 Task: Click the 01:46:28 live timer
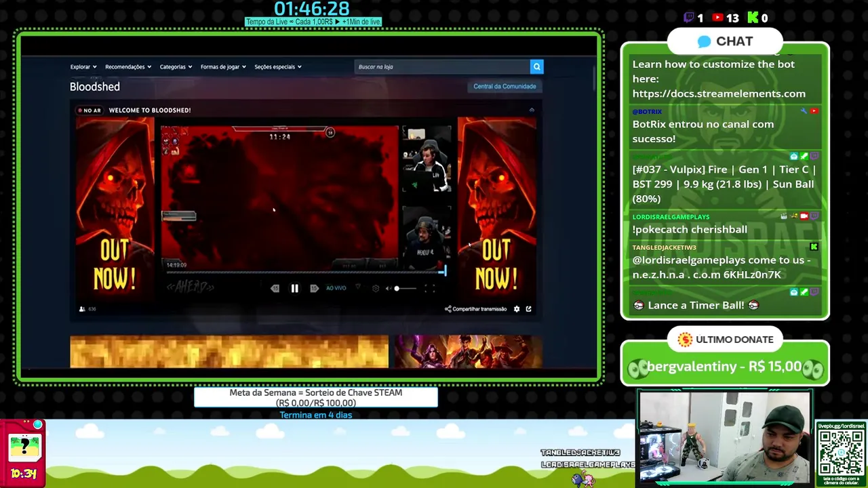pos(312,9)
